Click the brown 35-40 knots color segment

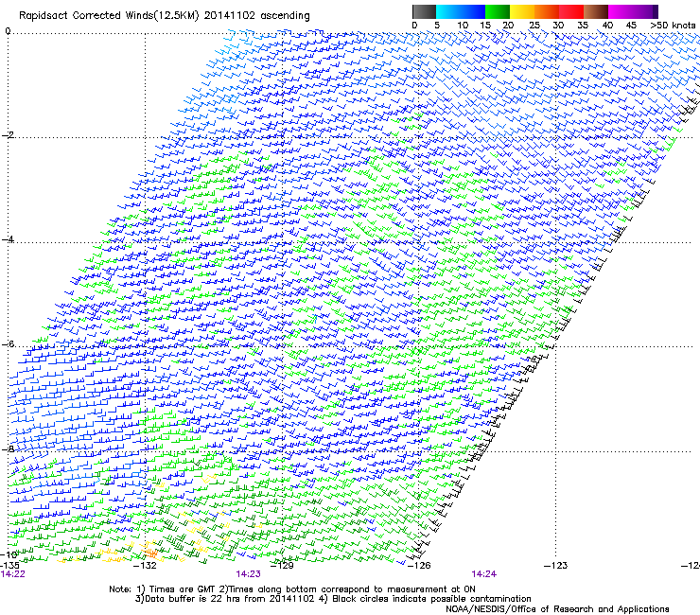click(596, 11)
